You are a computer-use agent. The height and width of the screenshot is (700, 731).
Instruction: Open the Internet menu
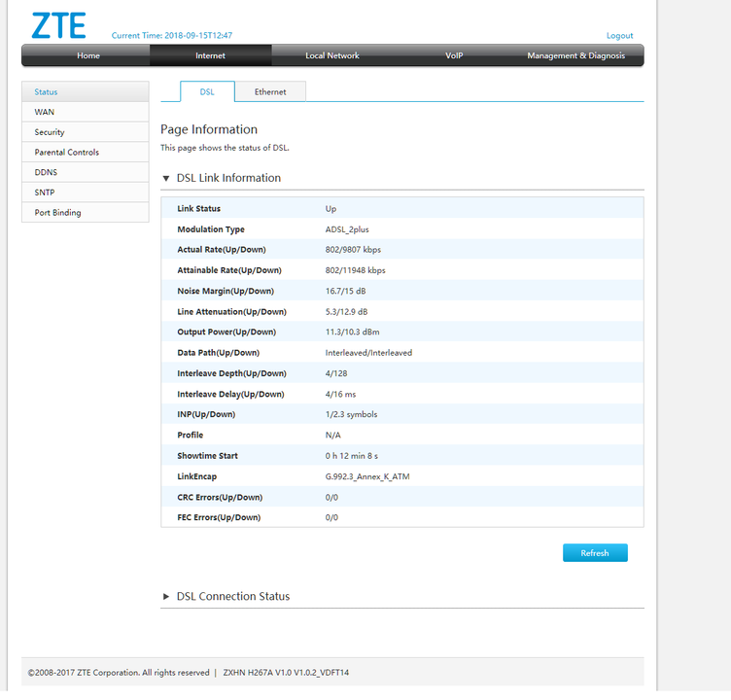point(210,55)
